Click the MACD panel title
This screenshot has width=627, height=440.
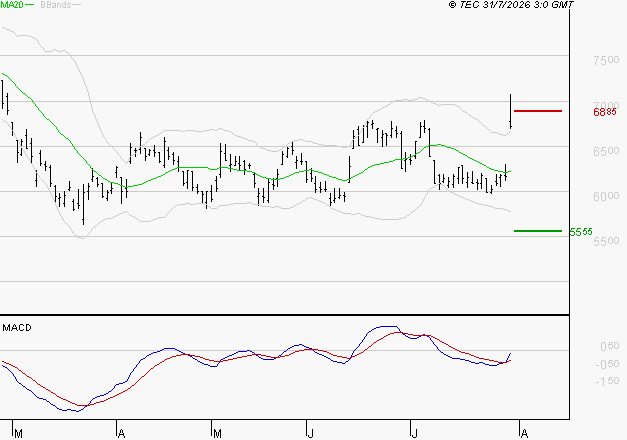point(17,328)
